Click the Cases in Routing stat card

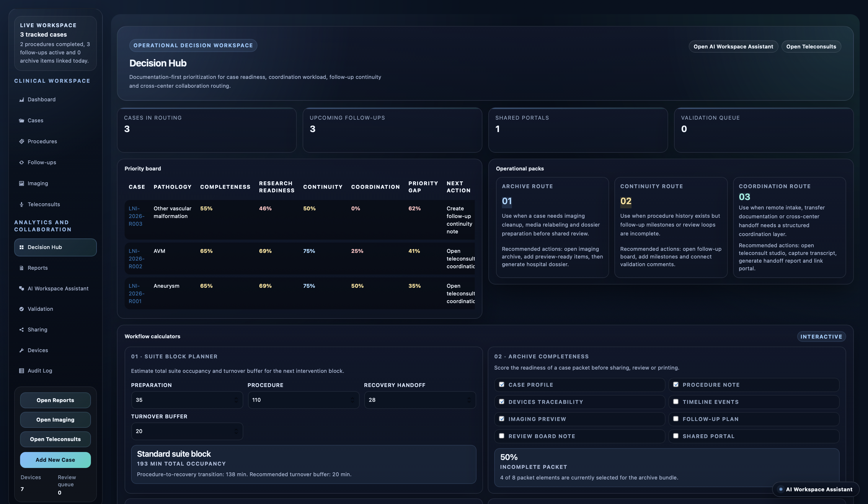click(x=207, y=130)
